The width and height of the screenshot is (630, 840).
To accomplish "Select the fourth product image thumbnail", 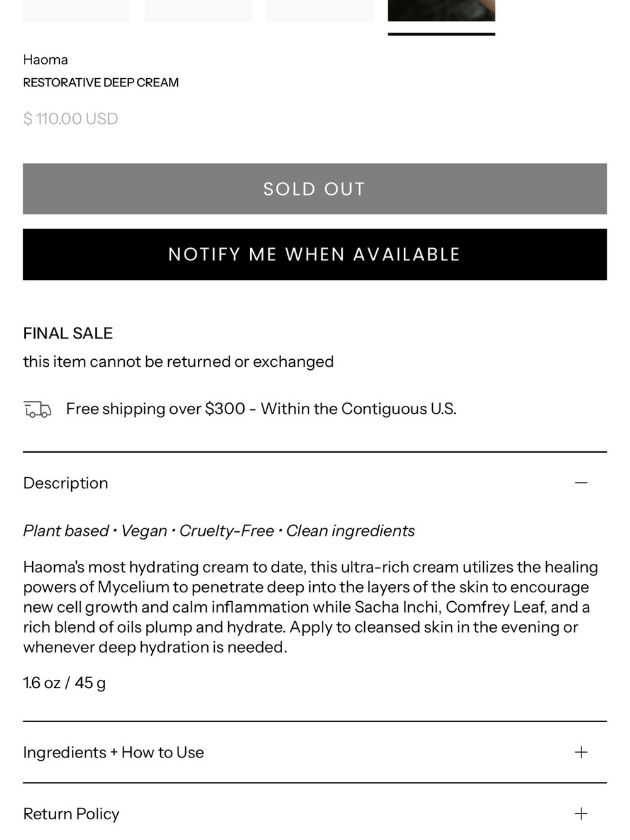I will tap(442, 11).
